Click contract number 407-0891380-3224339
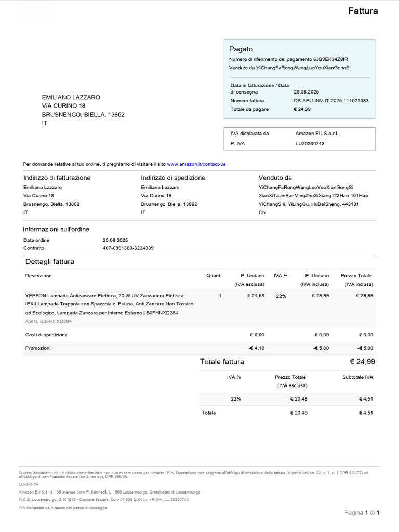The height and width of the screenshot is (532, 399). point(128,248)
